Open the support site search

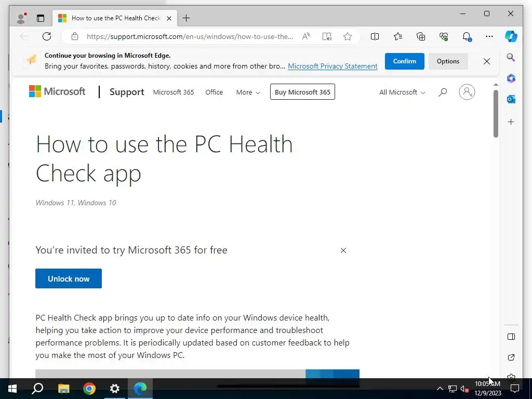pos(443,92)
